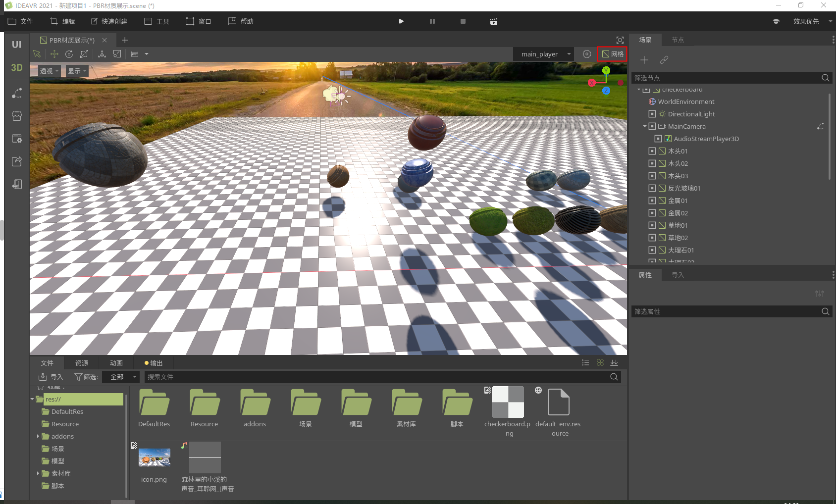Toggle visibility of 金属02 node
This screenshot has height=504, width=836.
click(x=652, y=213)
